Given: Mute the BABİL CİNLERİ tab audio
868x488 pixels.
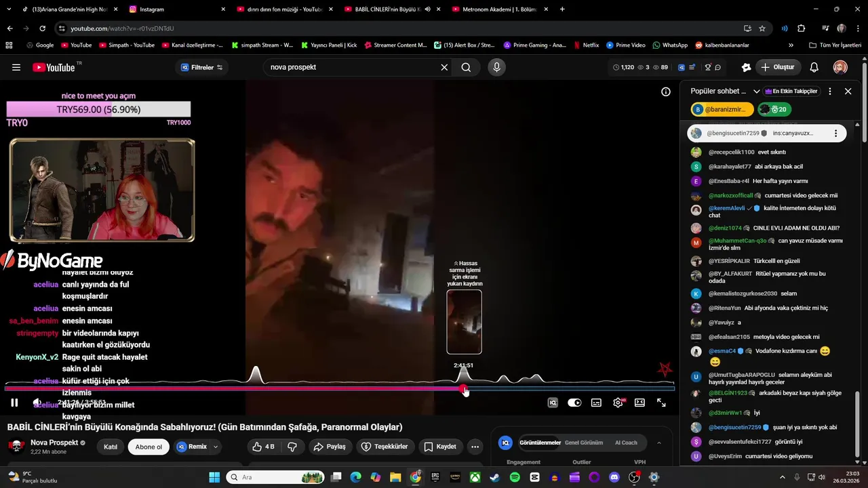Looking at the screenshot, I should pyautogui.click(x=427, y=9).
